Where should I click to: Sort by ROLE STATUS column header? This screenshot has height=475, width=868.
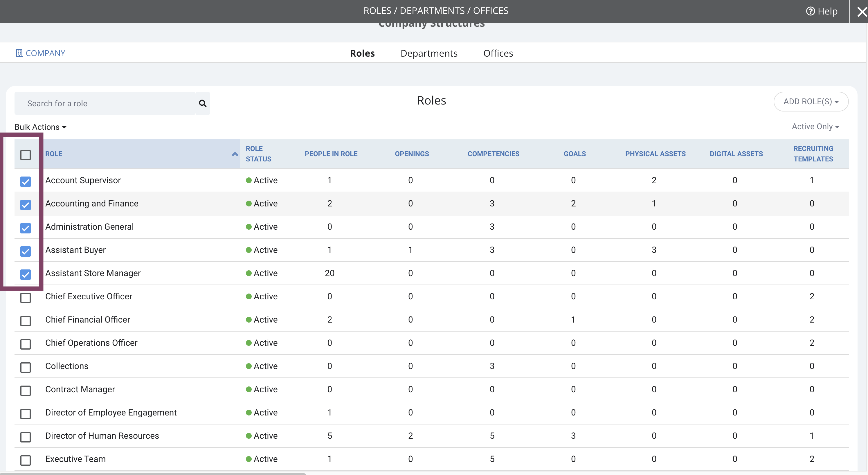tap(258, 154)
